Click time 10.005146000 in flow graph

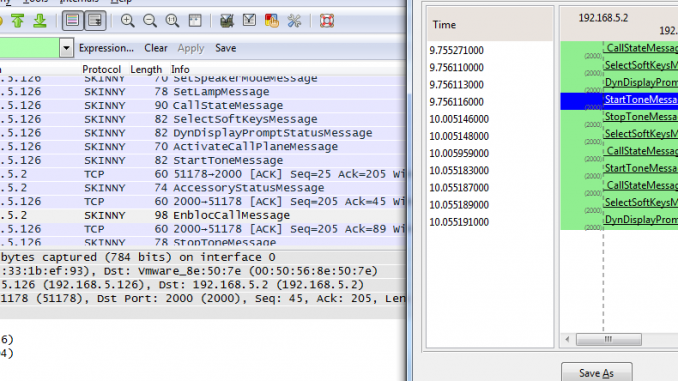[x=459, y=119]
